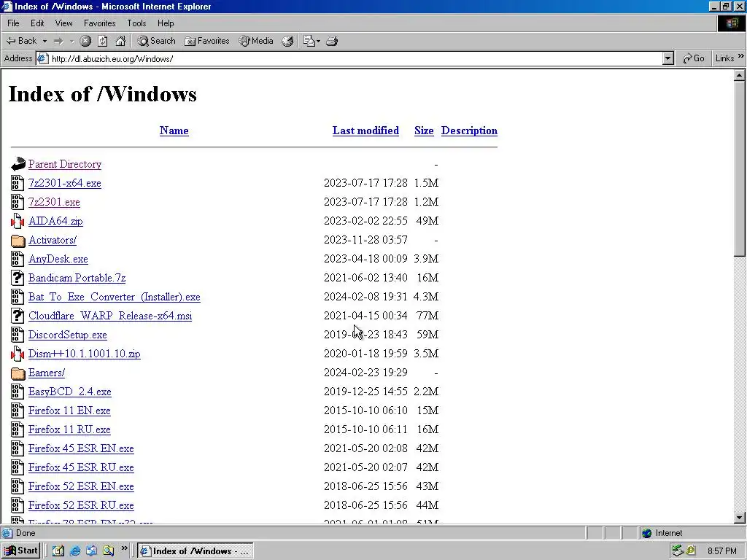Click binary icon beside Firefox 52 ESR RU.exe
This screenshot has width=747, height=560.
[x=18, y=505]
